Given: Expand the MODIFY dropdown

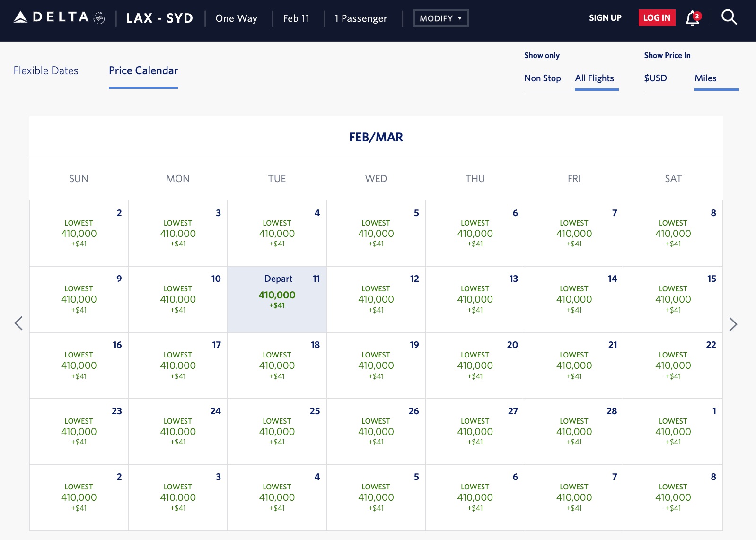Looking at the screenshot, I should [x=440, y=18].
